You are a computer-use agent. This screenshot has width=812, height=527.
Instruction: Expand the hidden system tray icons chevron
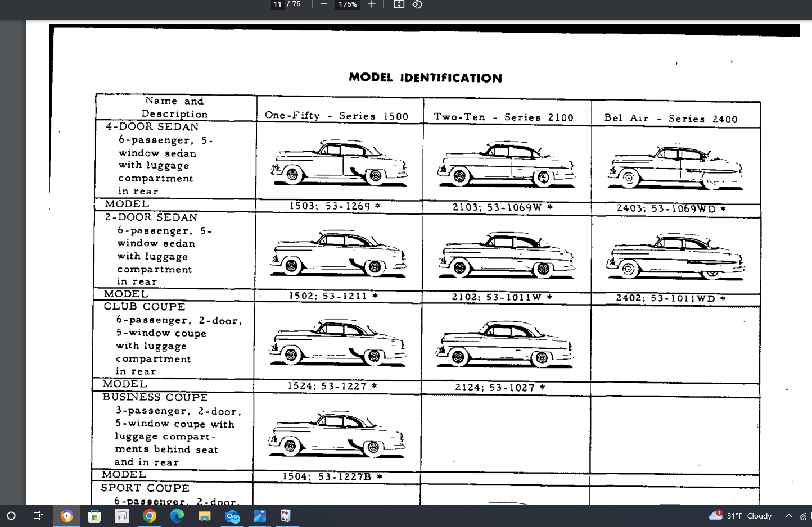(788, 516)
